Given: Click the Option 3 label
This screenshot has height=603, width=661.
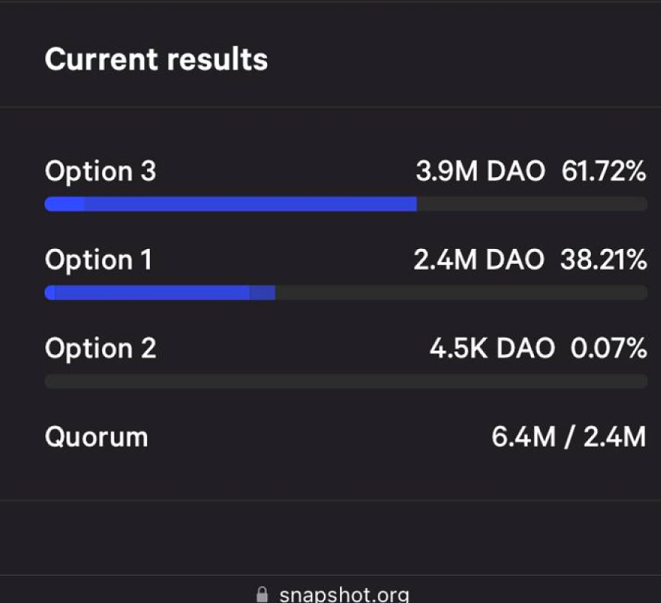Looking at the screenshot, I should (100, 171).
